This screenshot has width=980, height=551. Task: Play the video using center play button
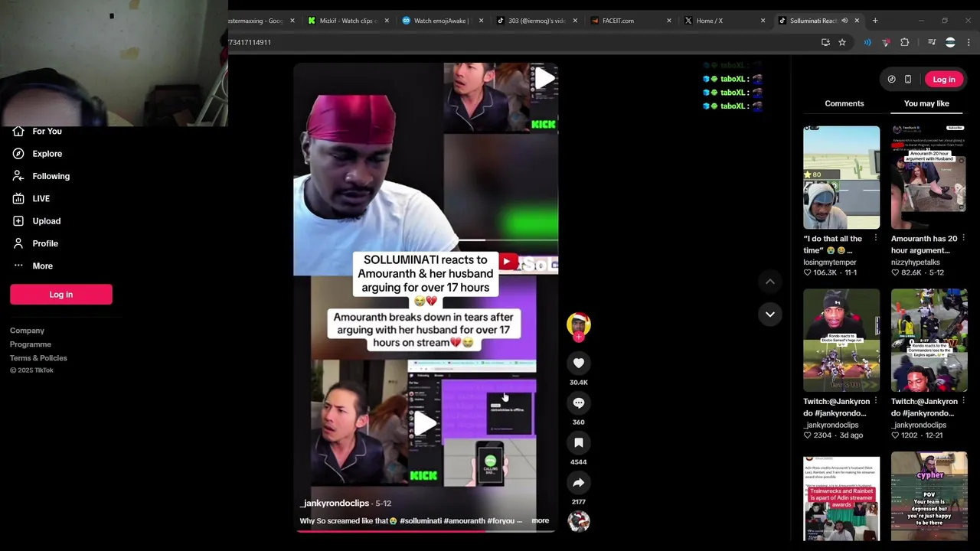coord(425,422)
